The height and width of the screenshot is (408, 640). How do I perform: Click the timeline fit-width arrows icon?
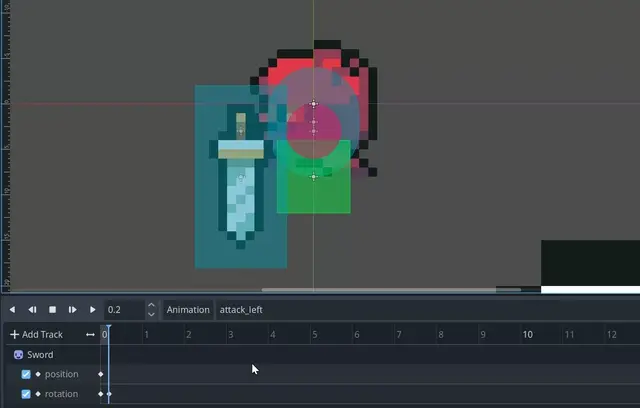point(90,335)
